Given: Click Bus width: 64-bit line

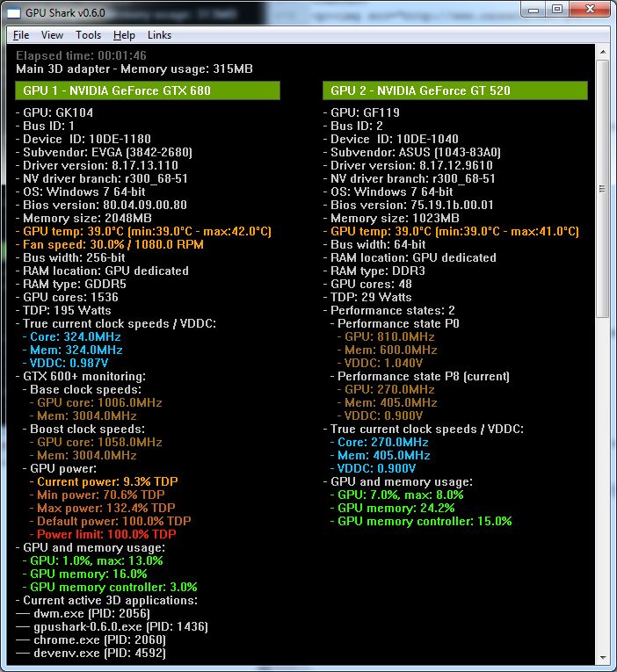Looking at the screenshot, I should coord(374,245).
